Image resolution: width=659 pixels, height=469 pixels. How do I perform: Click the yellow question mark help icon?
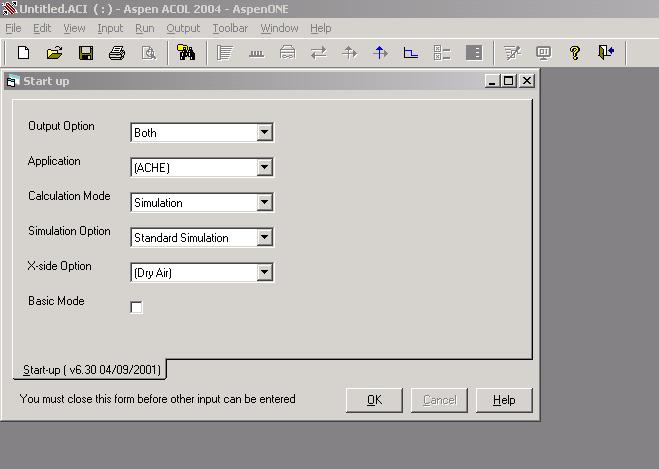point(575,53)
